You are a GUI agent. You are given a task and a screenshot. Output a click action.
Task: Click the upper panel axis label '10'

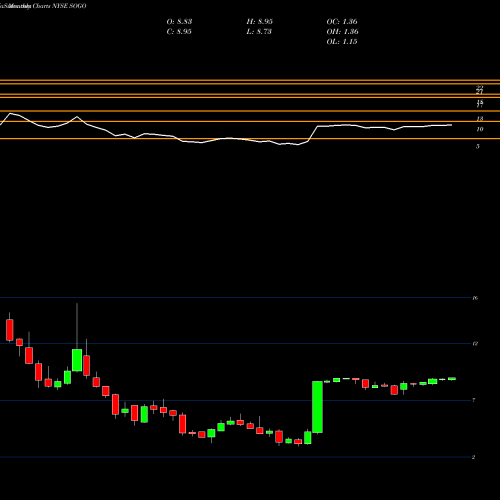click(x=480, y=129)
